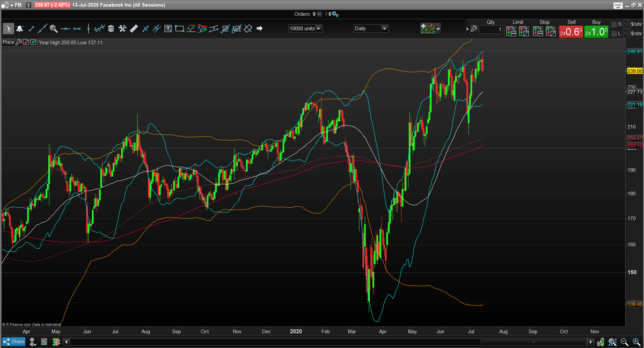Open Price panel wrench settings
The image size is (644, 348).
(x=18, y=42)
